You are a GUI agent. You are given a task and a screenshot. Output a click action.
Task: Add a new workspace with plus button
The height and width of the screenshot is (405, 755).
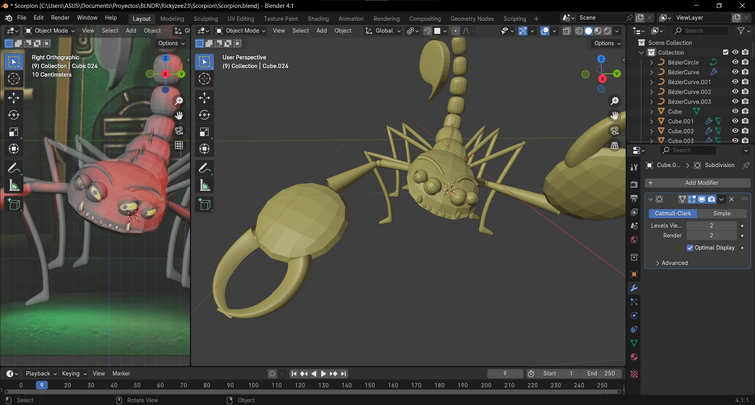point(536,19)
